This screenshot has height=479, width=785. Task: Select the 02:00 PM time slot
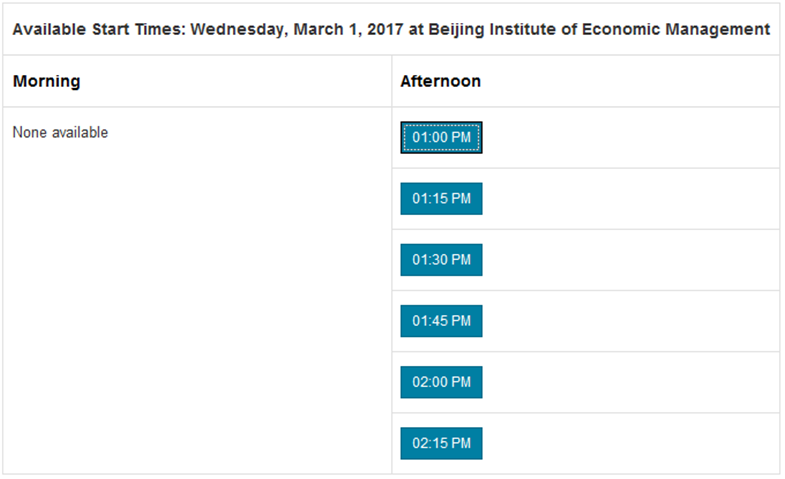[x=441, y=382]
